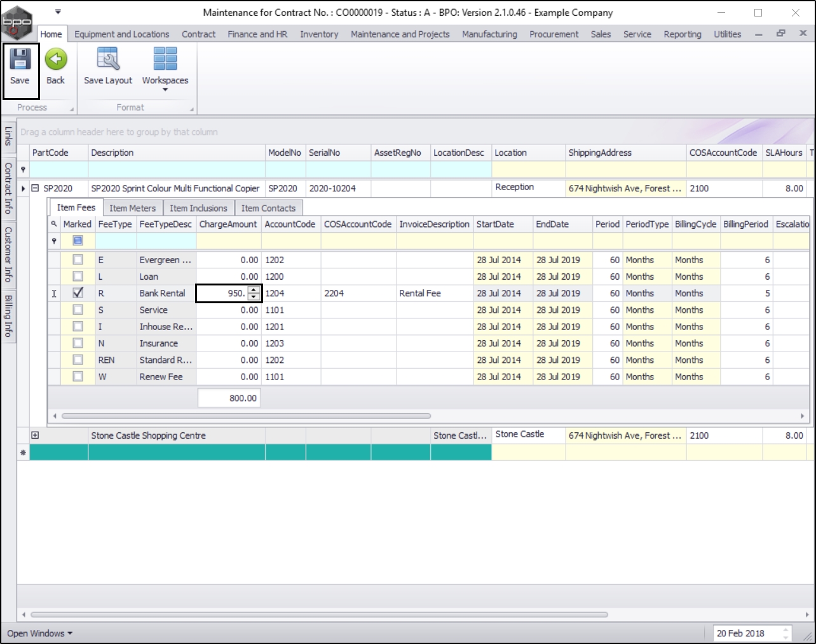This screenshot has width=816, height=644.
Task: Click the Save Layout icon
Action: [x=108, y=59]
